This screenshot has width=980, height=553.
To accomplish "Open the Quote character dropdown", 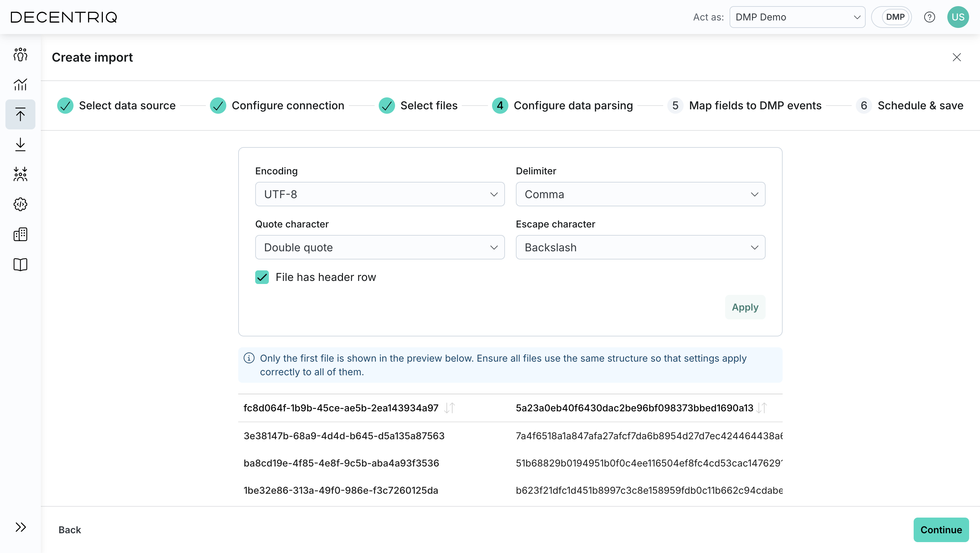I will coord(380,247).
